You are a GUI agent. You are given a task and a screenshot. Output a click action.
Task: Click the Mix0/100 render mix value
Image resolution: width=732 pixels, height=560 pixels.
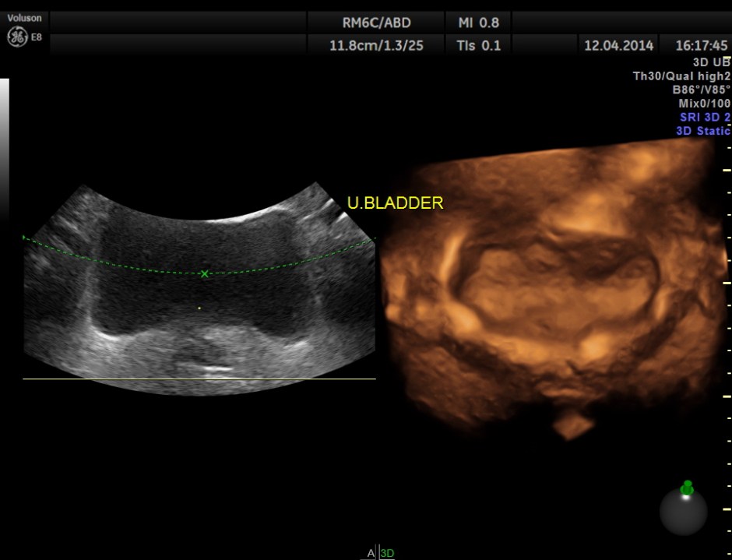pos(704,103)
